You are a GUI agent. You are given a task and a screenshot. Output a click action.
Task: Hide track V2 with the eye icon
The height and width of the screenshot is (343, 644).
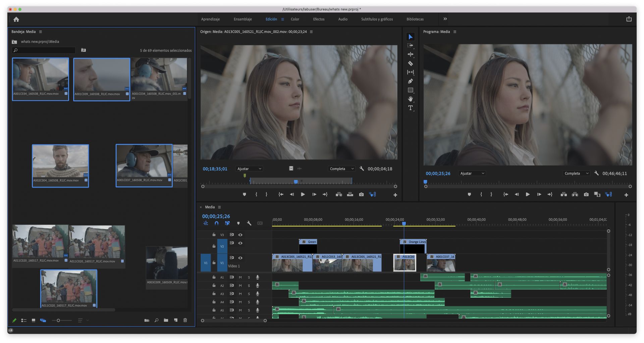(x=240, y=243)
